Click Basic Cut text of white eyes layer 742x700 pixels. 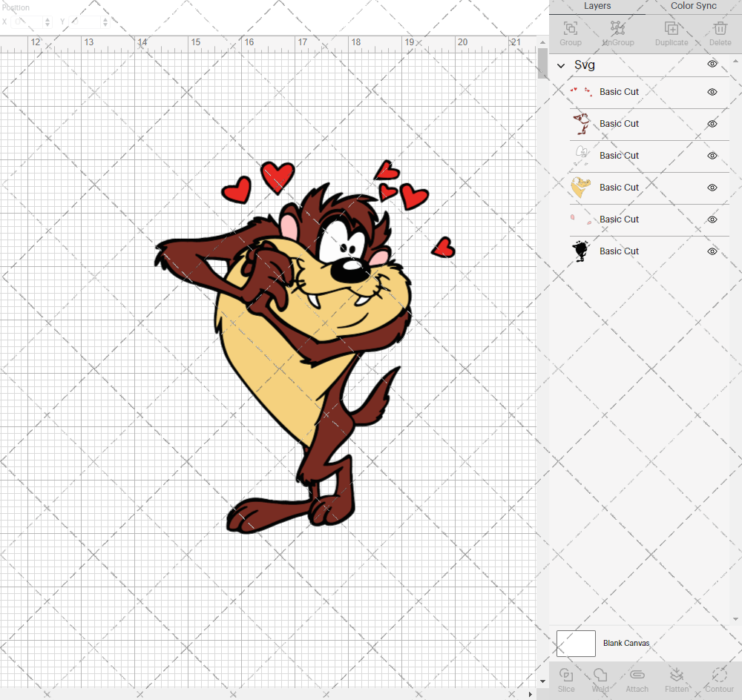(x=619, y=156)
